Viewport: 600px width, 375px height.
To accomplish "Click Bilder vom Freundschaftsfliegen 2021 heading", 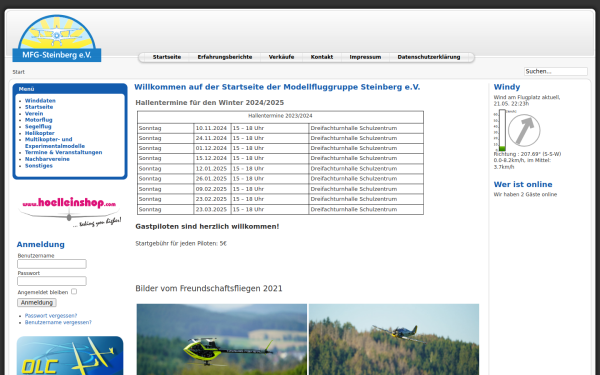I will tap(209, 289).
